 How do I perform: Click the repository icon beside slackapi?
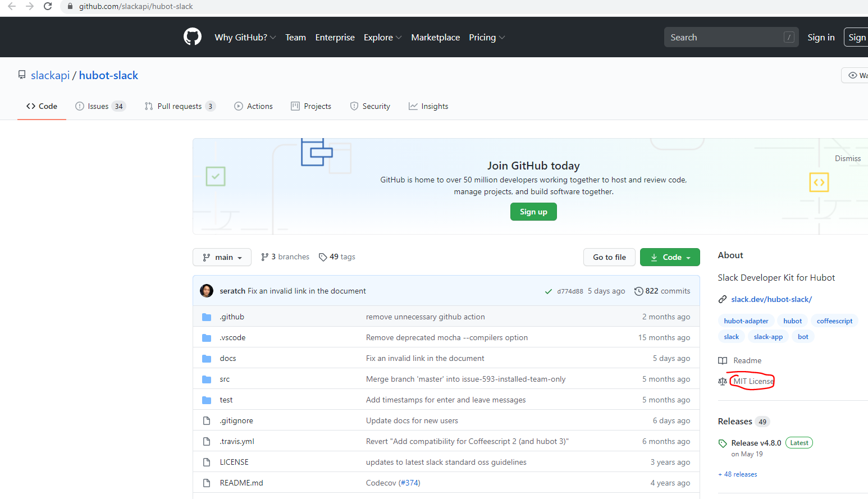click(22, 75)
